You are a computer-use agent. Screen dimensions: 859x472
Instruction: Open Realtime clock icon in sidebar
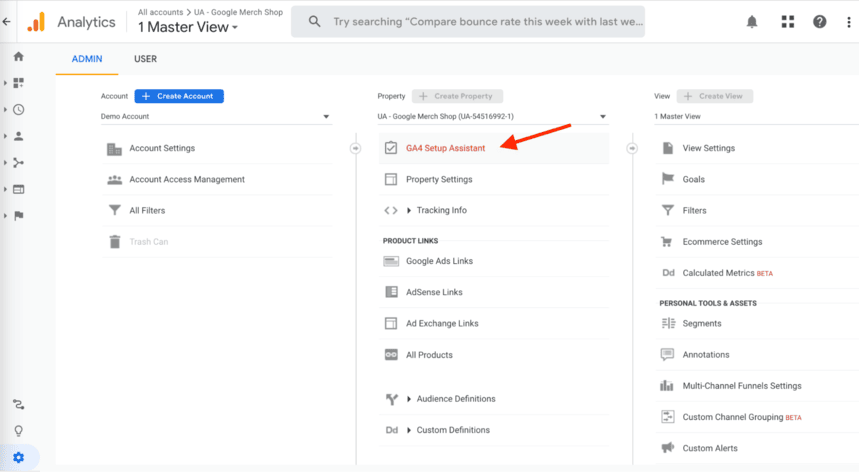(x=18, y=110)
